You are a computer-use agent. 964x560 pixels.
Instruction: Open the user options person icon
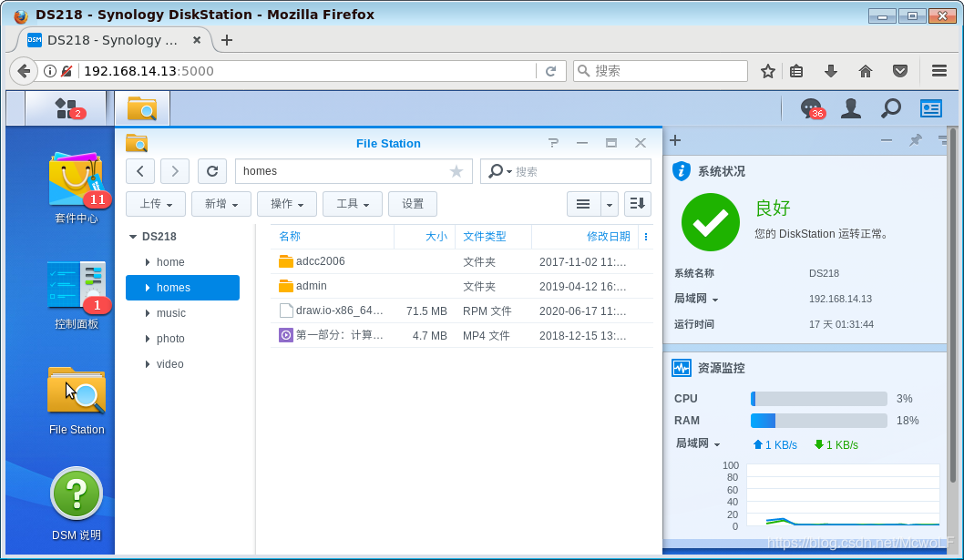pos(851,108)
